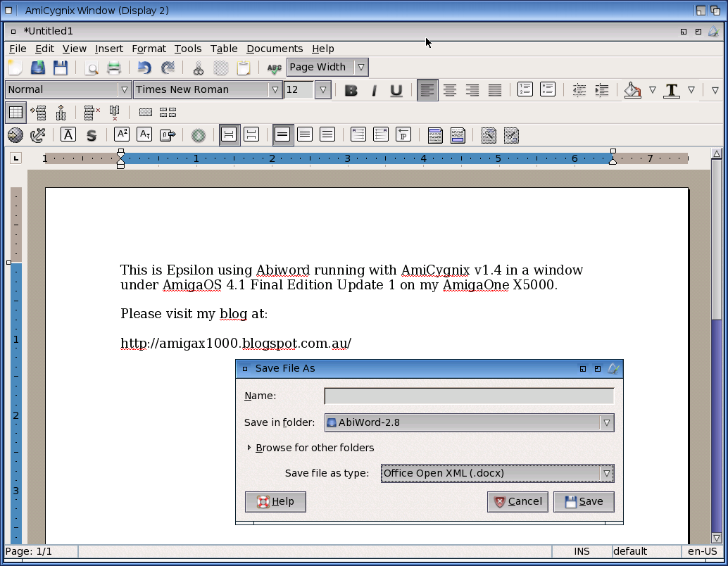
Task: Delete table row icon
Action: (x=92, y=113)
